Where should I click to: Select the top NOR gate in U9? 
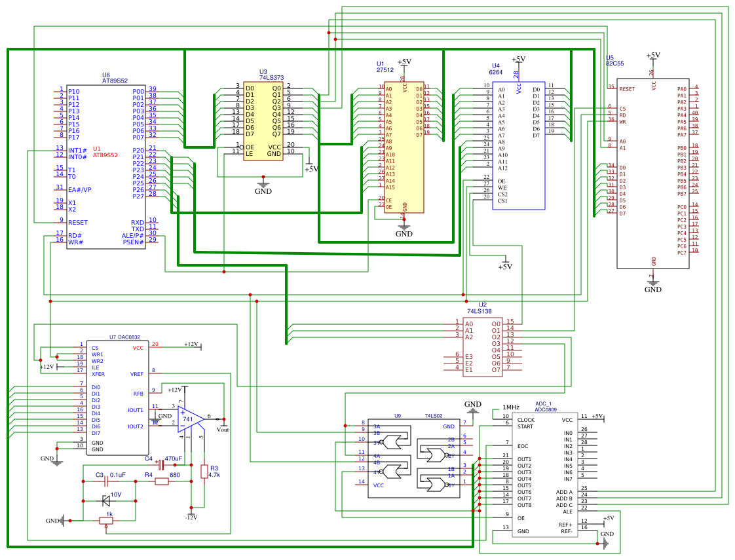pyautogui.click(x=392, y=443)
